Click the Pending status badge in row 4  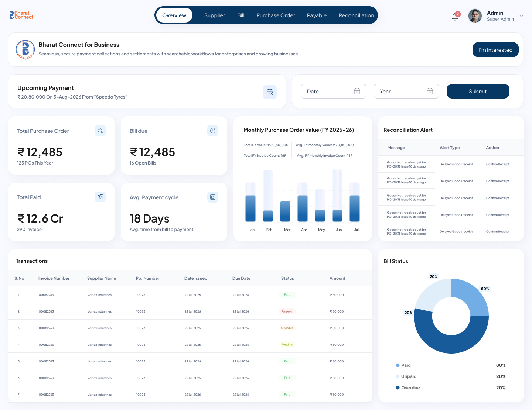click(x=287, y=345)
